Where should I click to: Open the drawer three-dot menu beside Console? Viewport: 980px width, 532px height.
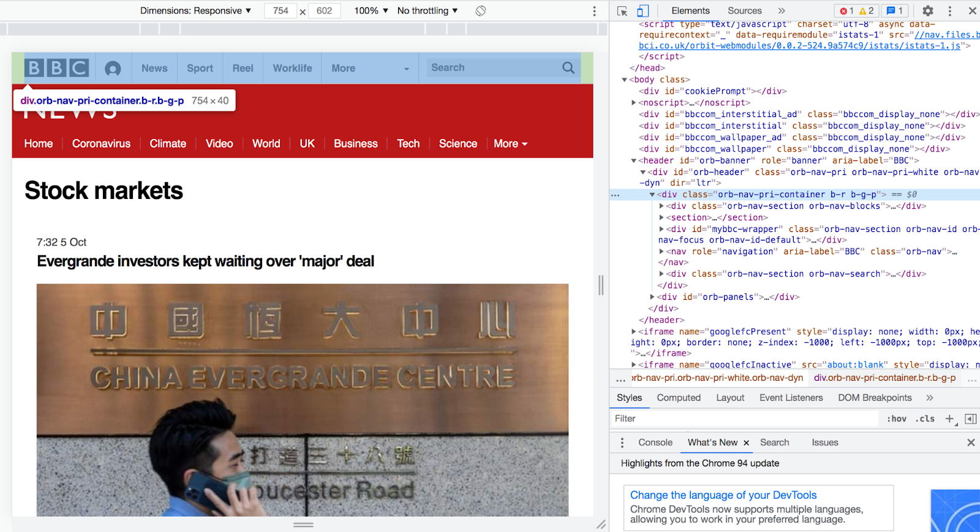622,443
